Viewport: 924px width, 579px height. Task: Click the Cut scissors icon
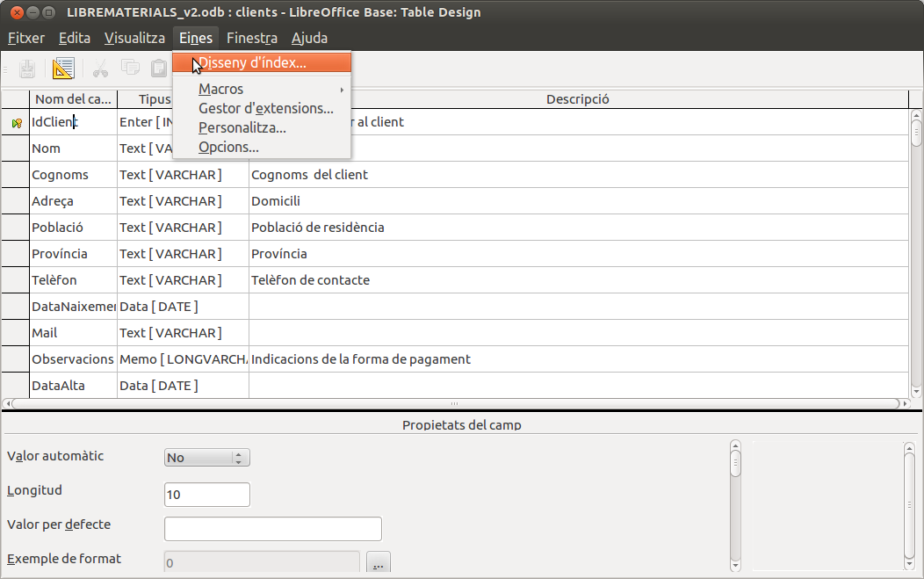click(100, 69)
